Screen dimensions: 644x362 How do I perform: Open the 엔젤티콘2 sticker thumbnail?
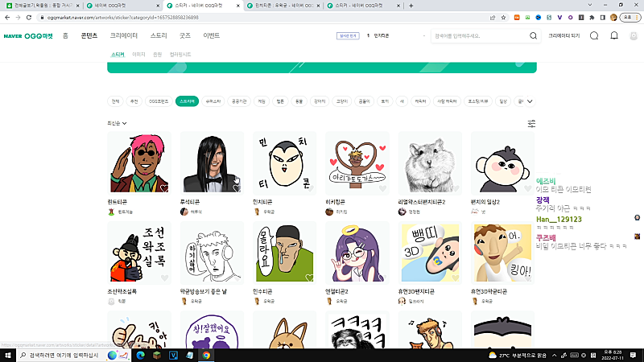pos(357,253)
